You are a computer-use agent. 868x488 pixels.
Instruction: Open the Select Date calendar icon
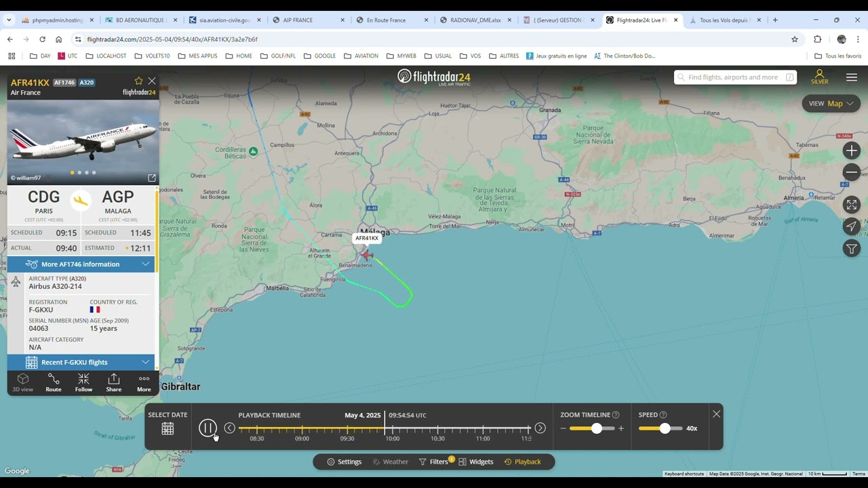(x=167, y=428)
